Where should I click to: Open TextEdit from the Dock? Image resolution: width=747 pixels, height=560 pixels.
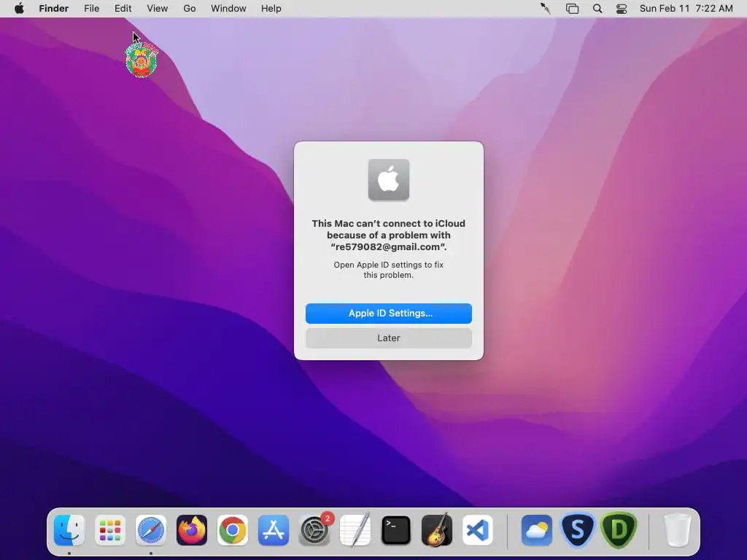[355, 530]
